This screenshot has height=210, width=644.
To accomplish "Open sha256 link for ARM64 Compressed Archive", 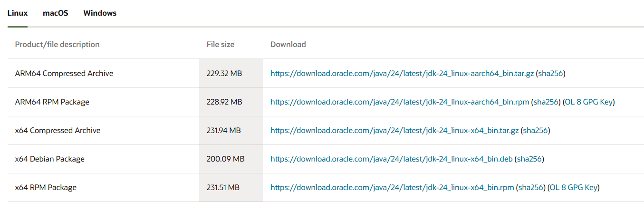I will [x=551, y=74].
